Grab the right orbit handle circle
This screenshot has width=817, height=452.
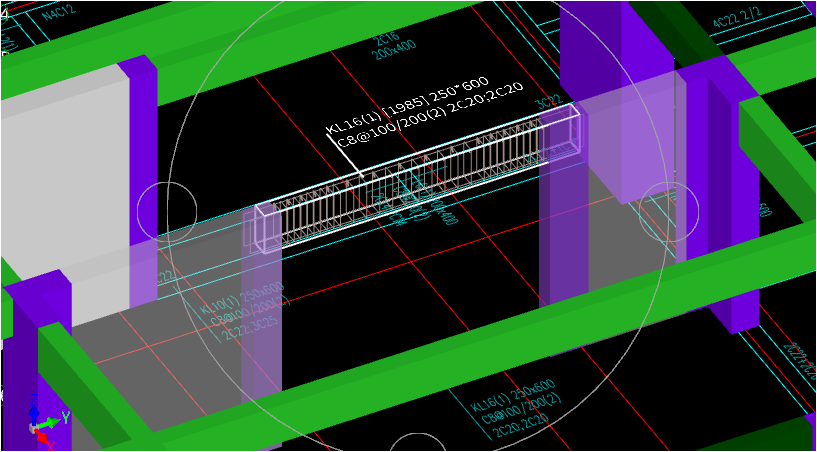(x=669, y=211)
